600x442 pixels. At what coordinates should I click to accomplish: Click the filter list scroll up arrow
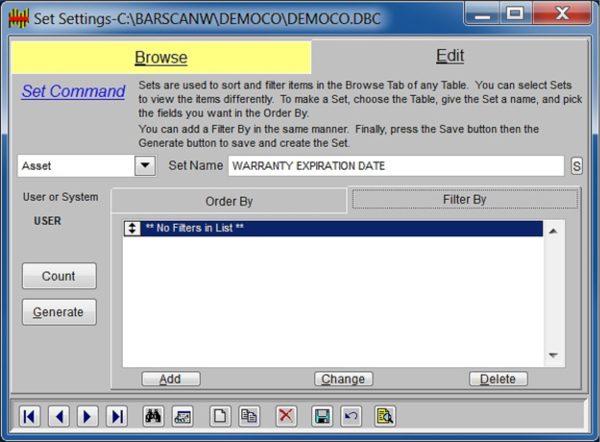click(x=553, y=231)
